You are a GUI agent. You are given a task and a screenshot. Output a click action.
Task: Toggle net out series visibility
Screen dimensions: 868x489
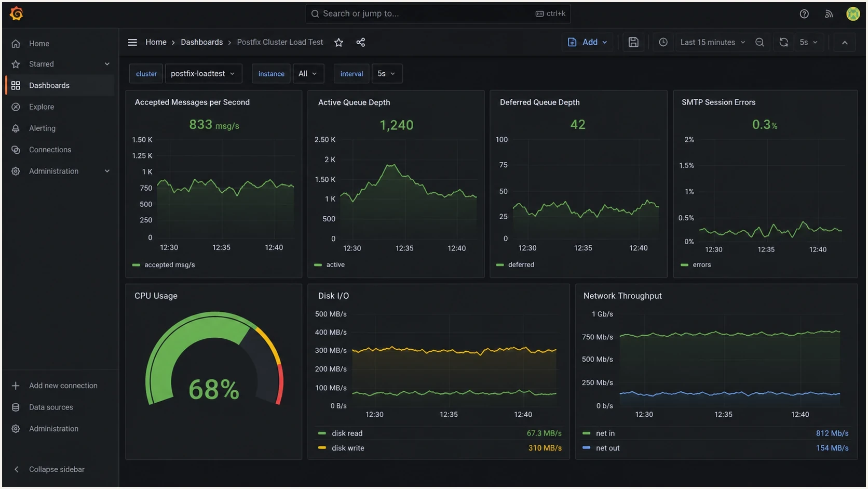608,448
